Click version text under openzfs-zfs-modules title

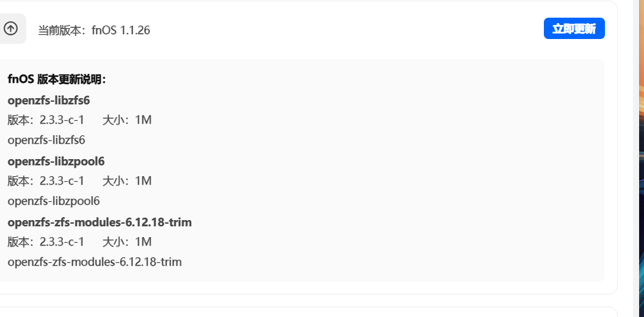pos(46,242)
